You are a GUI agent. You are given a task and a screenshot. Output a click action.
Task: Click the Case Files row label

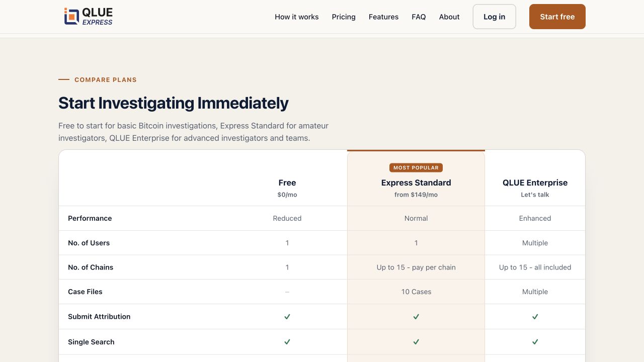click(85, 292)
